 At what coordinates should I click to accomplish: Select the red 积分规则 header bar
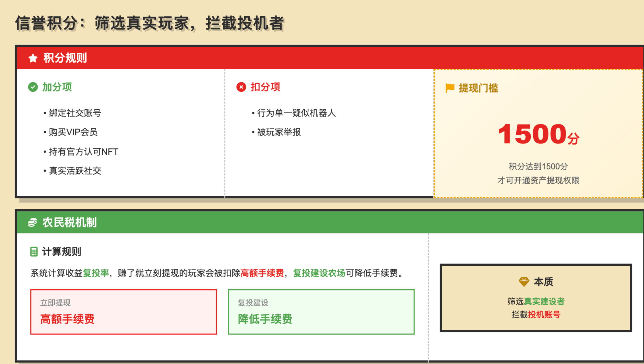coord(330,58)
